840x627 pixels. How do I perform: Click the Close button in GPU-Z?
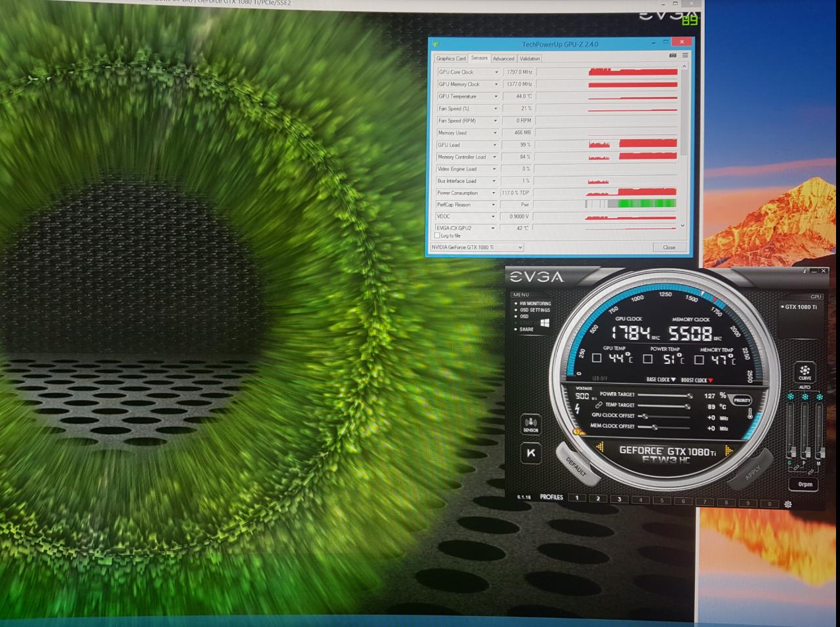[x=669, y=247]
